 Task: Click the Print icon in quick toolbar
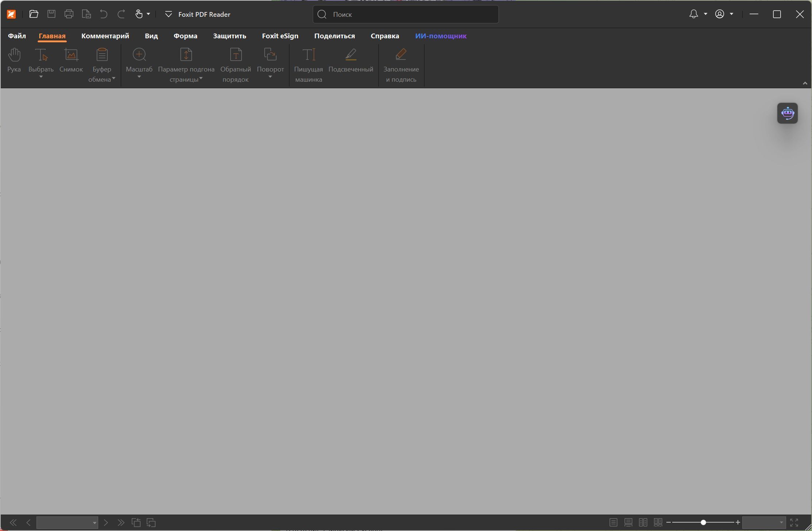[x=69, y=14]
